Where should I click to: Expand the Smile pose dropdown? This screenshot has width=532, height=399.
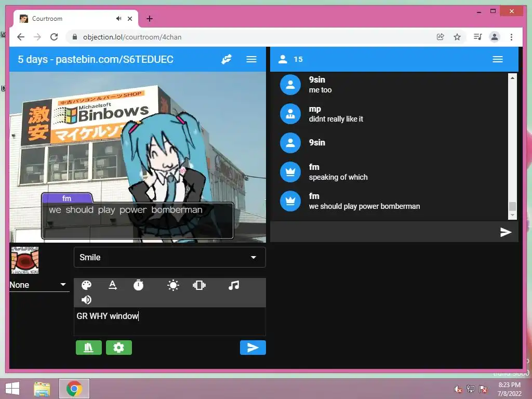(x=170, y=257)
